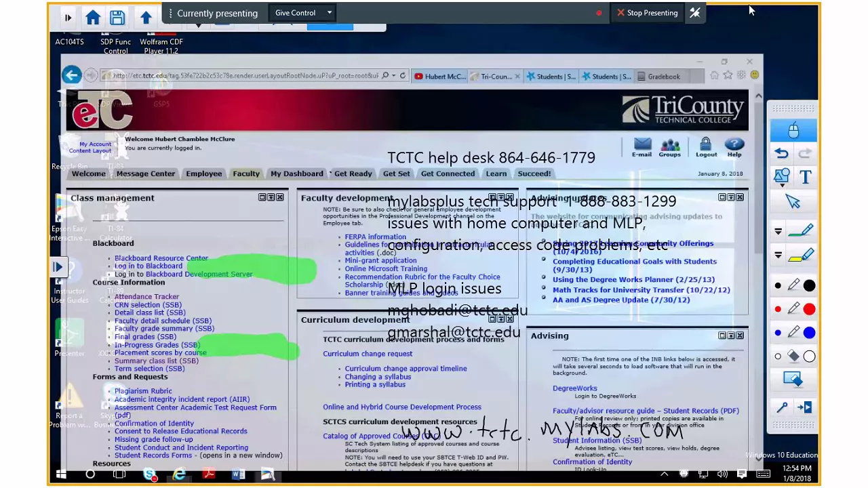
Task: Open Curriculum change request link
Action: click(368, 354)
